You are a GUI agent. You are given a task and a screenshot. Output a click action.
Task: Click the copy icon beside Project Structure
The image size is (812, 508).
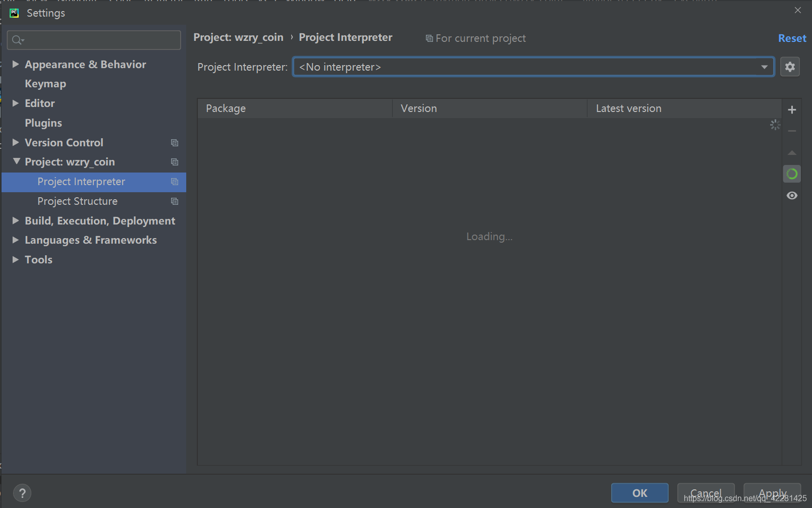pyautogui.click(x=175, y=201)
